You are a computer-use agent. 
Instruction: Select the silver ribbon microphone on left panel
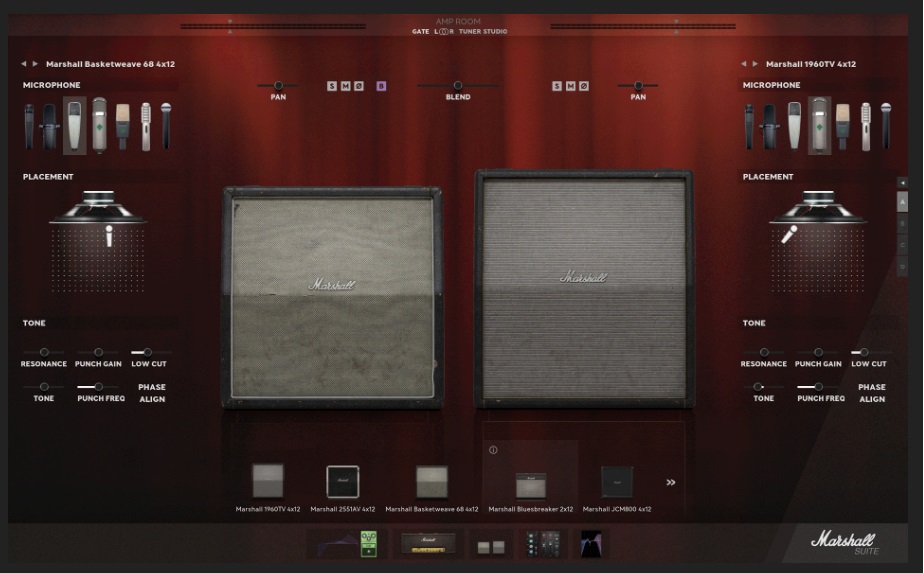[x=146, y=126]
